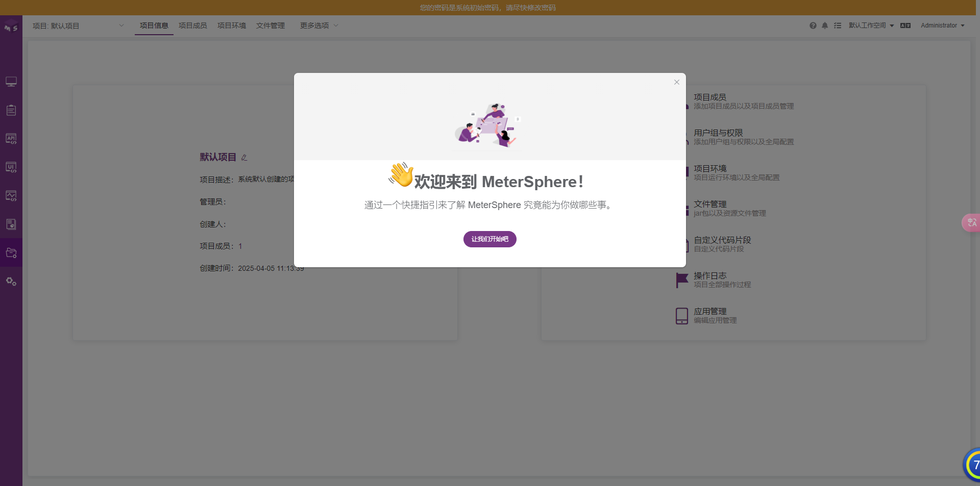Open 应用管理 link
This screenshot has width=980, height=486.
[x=710, y=311]
